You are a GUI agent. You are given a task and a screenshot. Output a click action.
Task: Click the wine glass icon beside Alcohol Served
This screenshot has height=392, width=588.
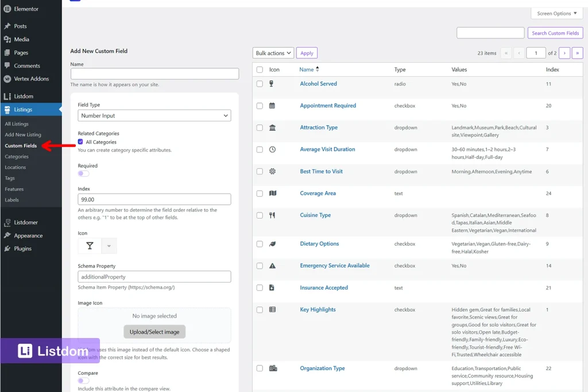pyautogui.click(x=272, y=84)
